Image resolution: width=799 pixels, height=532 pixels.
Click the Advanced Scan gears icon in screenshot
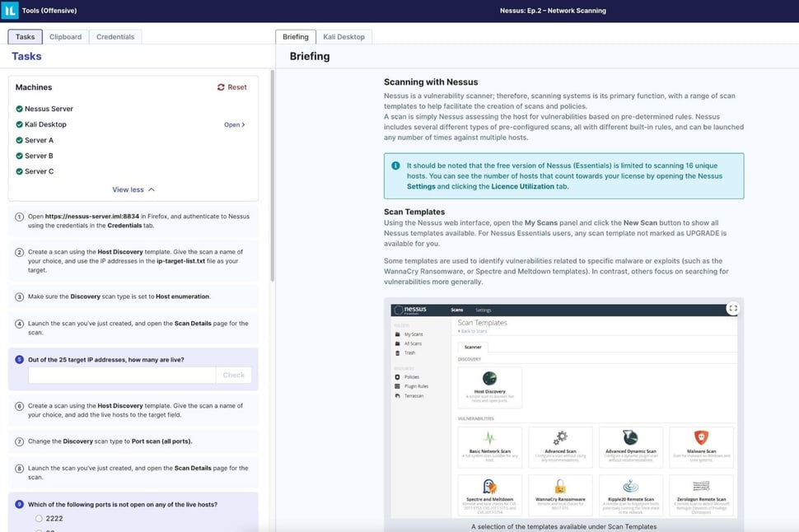pyautogui.click(x=560, y=438)
